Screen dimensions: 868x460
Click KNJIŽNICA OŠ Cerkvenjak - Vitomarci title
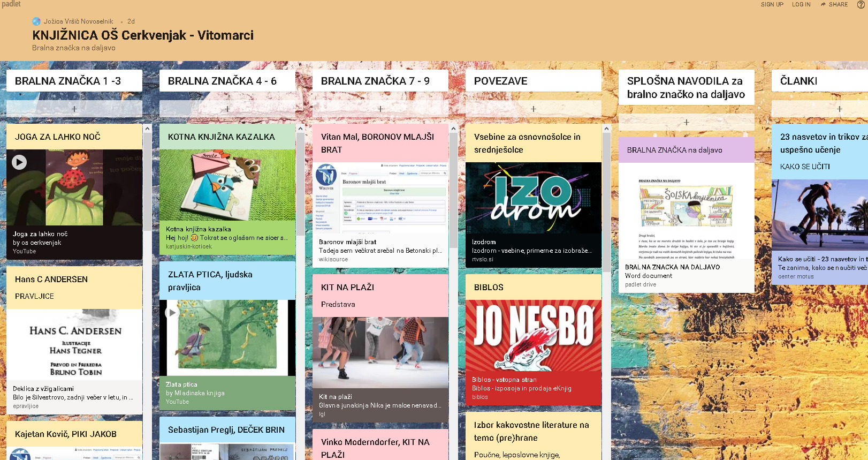143,35
